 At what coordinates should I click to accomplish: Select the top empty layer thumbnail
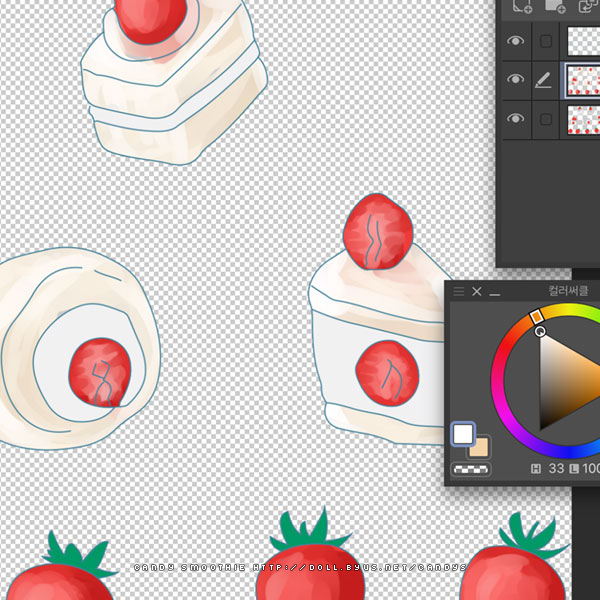583,41
